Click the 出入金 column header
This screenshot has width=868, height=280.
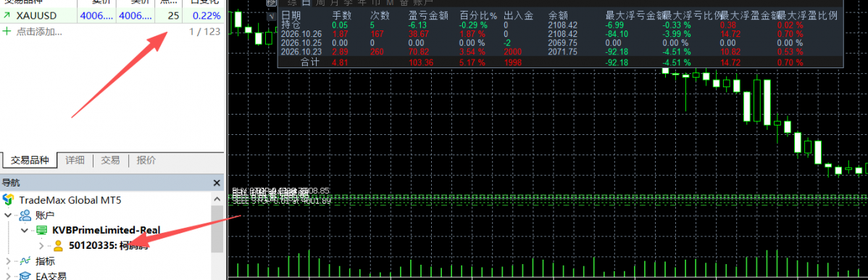(x=518, y=15)
